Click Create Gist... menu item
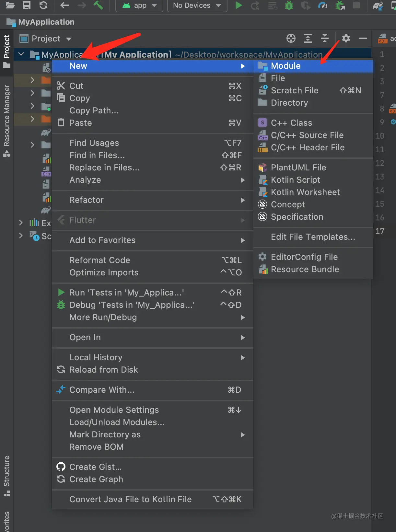 click(153, 467)
